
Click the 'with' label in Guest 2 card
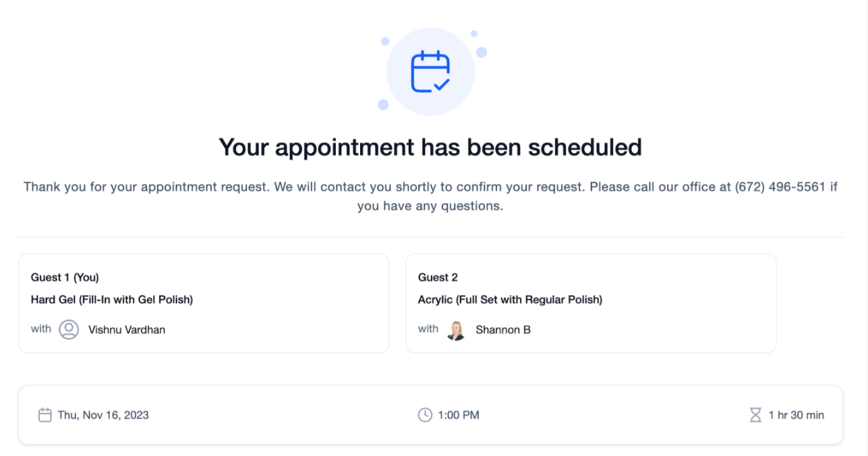[428, 329]
